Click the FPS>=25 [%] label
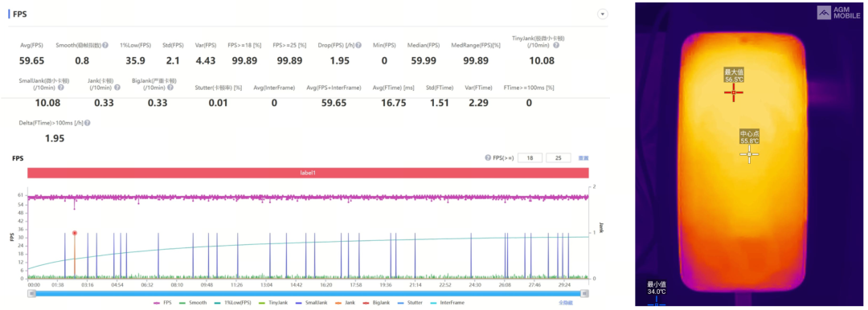The width and height of the screenshot is (868, 310). coord(289,46)
